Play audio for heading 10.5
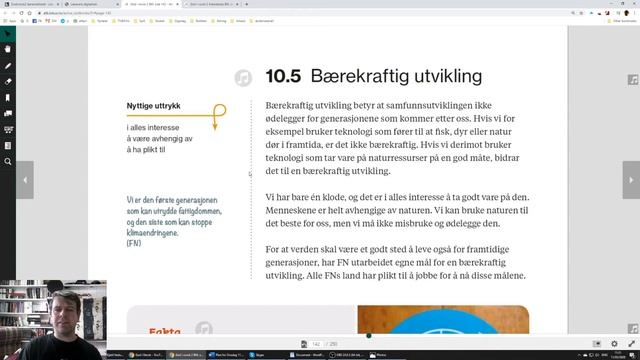The height and width of the screenshot is (360, 640). [243, 78]
